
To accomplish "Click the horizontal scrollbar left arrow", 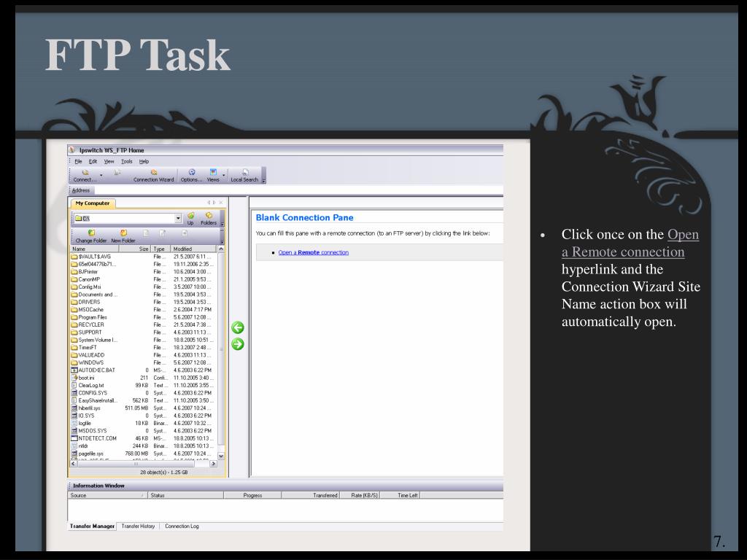I will point(74,463).
